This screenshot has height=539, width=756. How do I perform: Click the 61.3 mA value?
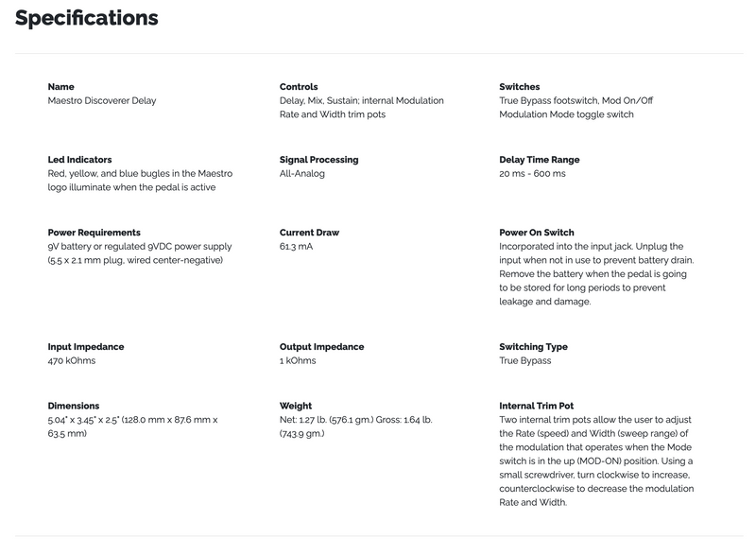pyautogui.click(x=298, y=247)
